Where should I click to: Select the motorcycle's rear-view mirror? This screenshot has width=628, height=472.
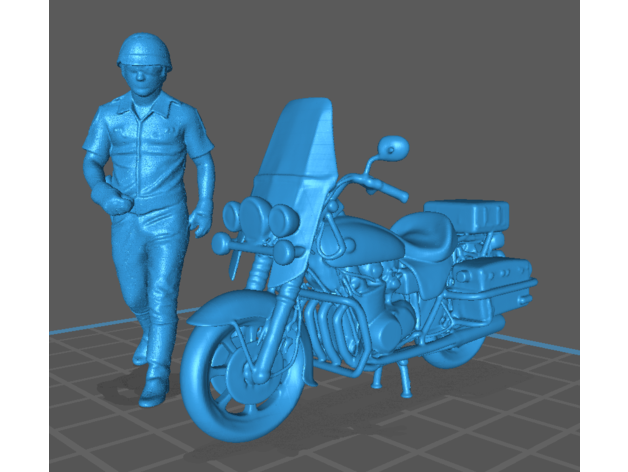click(x=395, y=148)
